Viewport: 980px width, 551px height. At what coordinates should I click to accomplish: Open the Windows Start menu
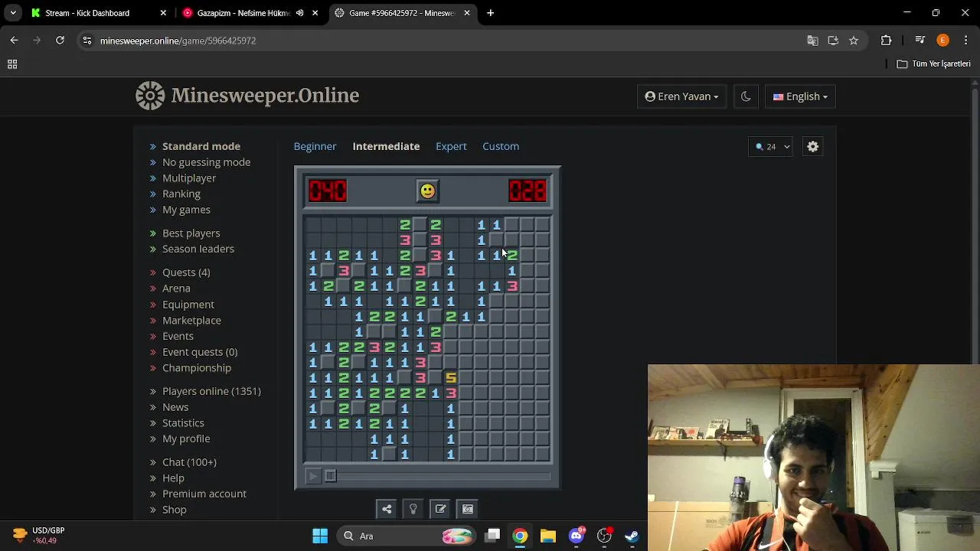(x=320, y=536)
